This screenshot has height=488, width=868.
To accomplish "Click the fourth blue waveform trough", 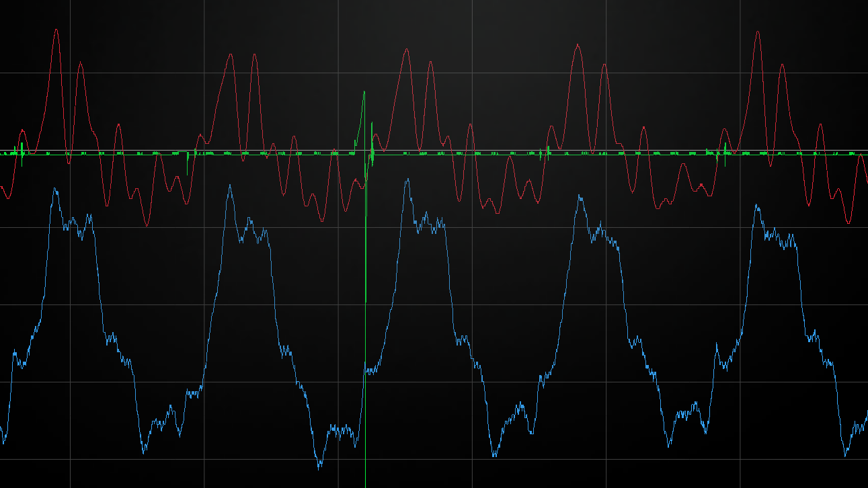I will (668, 446).
